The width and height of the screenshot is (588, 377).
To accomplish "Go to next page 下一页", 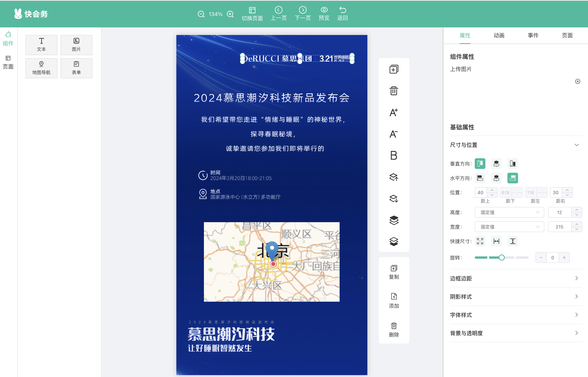I will tap(303, 14).
